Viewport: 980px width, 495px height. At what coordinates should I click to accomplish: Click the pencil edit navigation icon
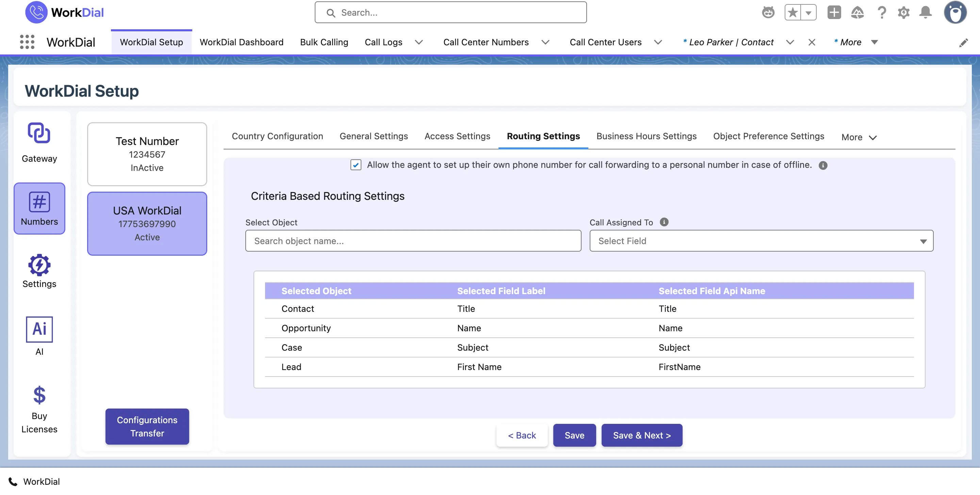(963, 43)
